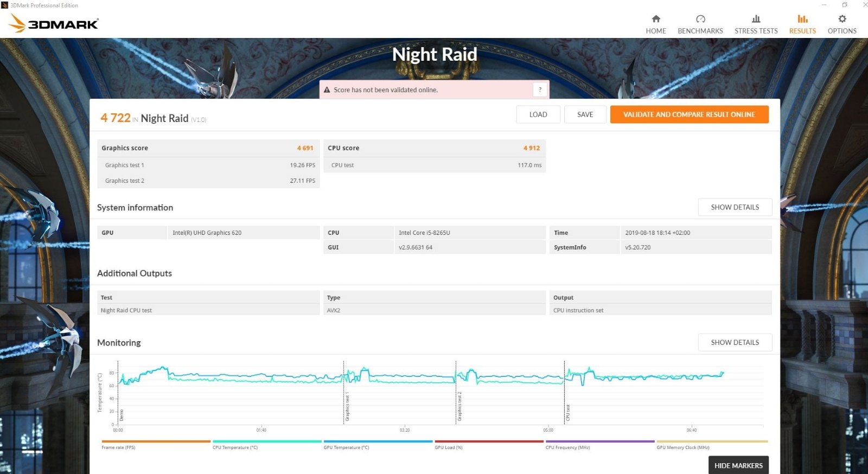Toggle Frame rate (FPS) legend bar
868x474 pixels.
(156, 441)
